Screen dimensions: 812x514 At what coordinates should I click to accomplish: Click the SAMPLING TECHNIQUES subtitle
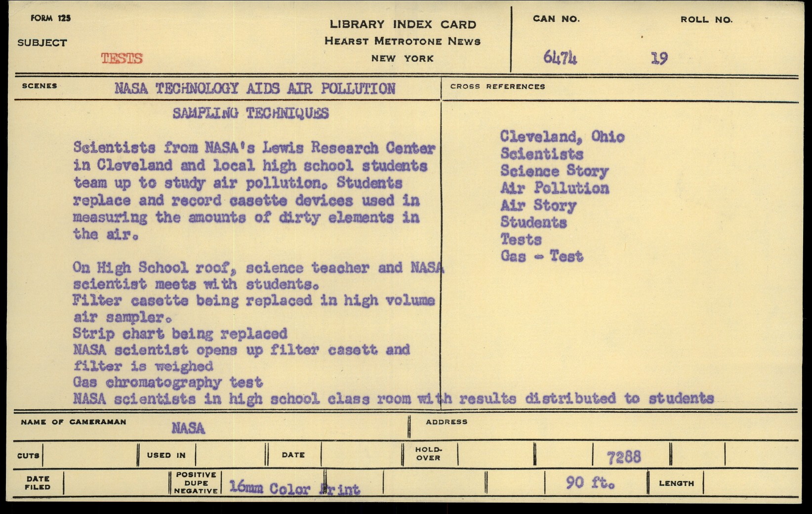click(x=250, y=113)
